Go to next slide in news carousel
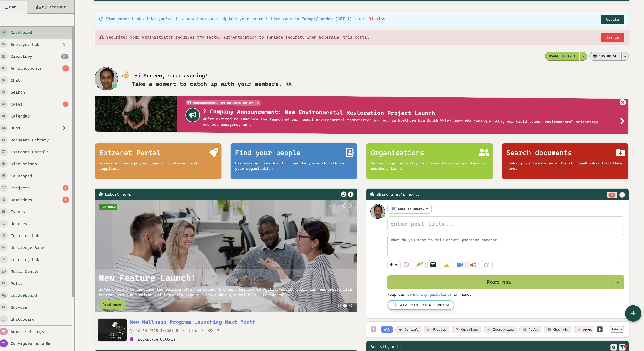This screenshot has width=644, height=351. click(350, 206)
